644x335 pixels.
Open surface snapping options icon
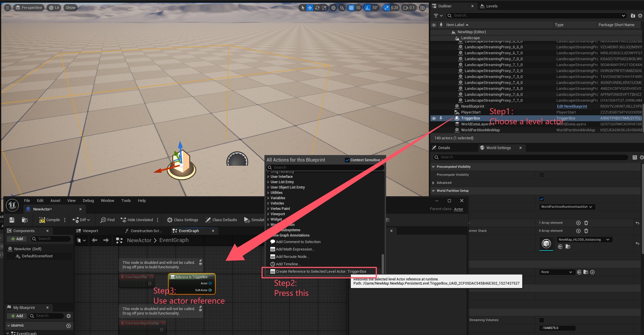click(342, 8)
